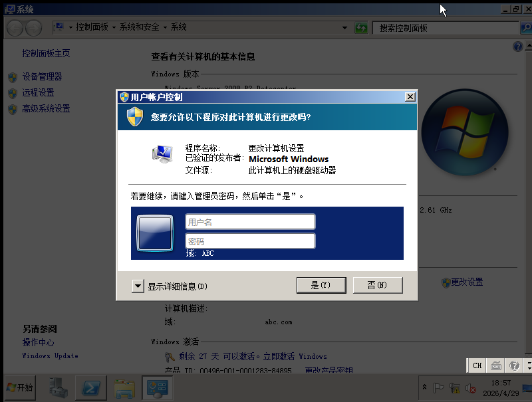Click the abc.com domain value
Viewport: 532px width, 402px height.
(279, 322)
